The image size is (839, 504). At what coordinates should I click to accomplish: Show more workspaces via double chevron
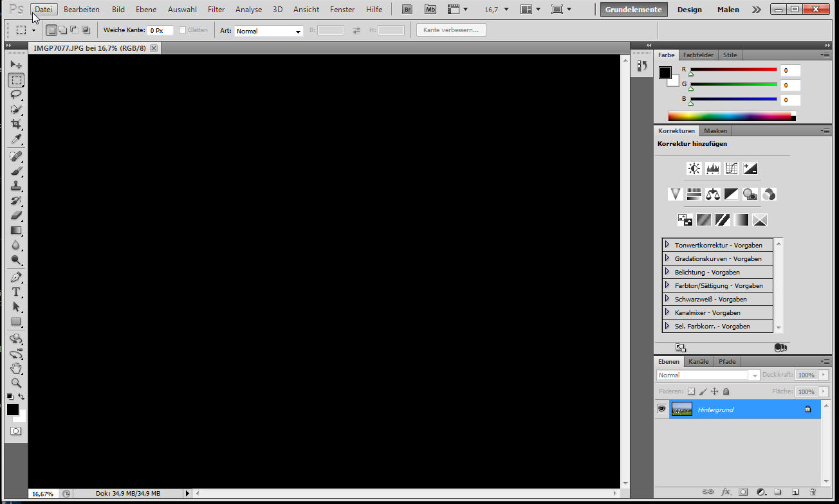coord(757,10)
